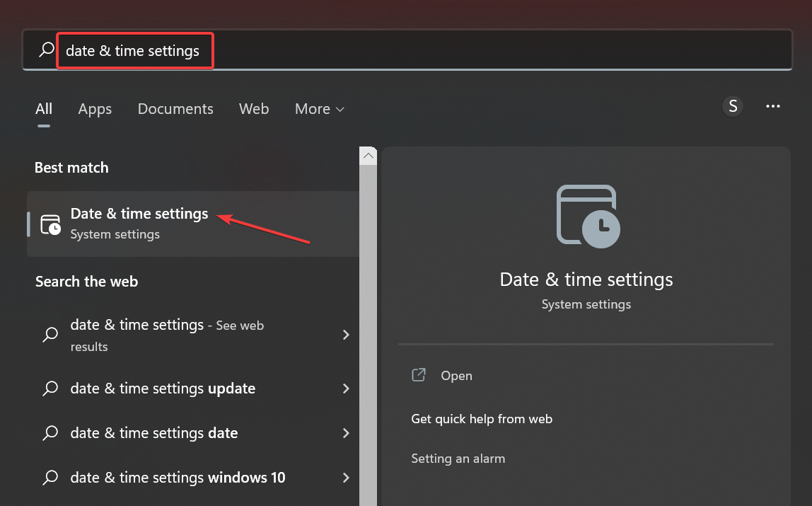
Task: Expand arrow for 'settings windows 10' suggestion
Action: pos(346,478)
